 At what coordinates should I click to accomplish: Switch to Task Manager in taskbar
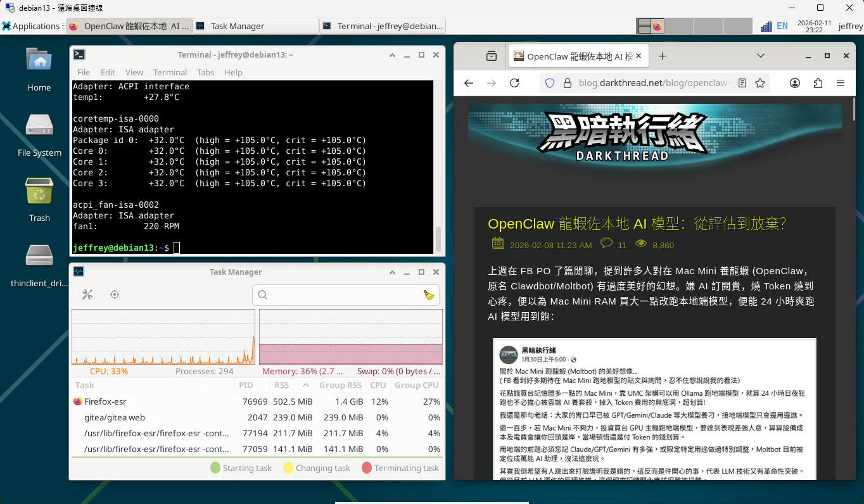tap(255, 26)
